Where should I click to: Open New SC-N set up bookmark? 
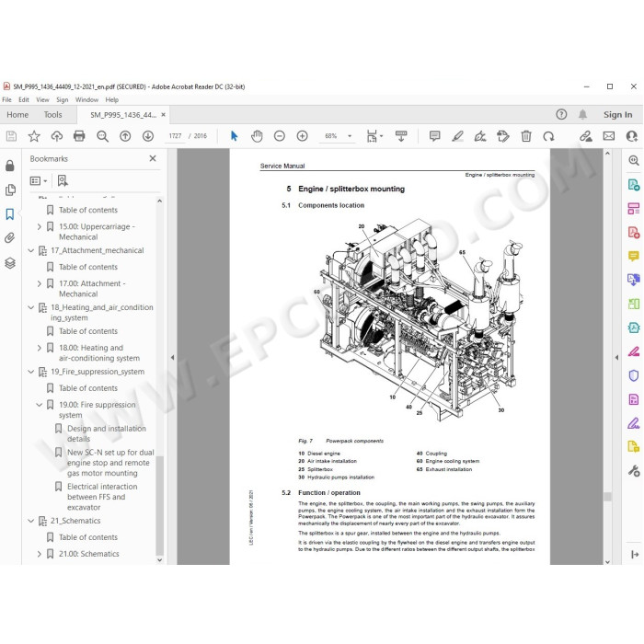click(x=110, y=463)
